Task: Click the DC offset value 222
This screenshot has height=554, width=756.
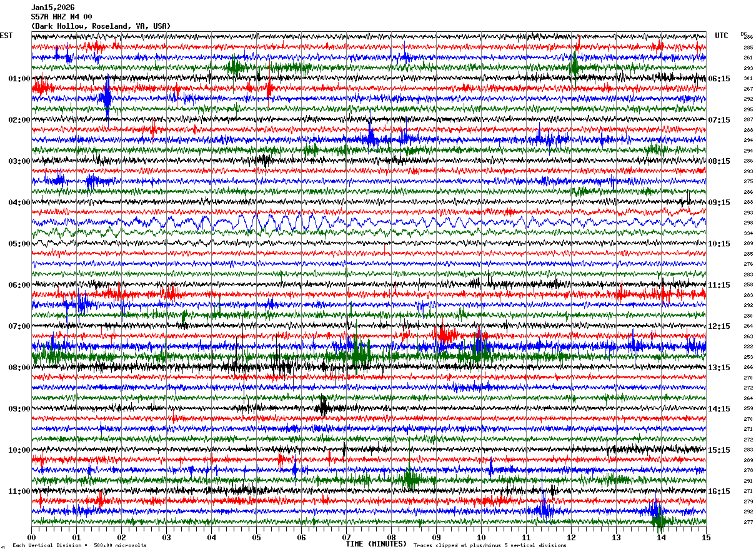Action: point(748,347)
